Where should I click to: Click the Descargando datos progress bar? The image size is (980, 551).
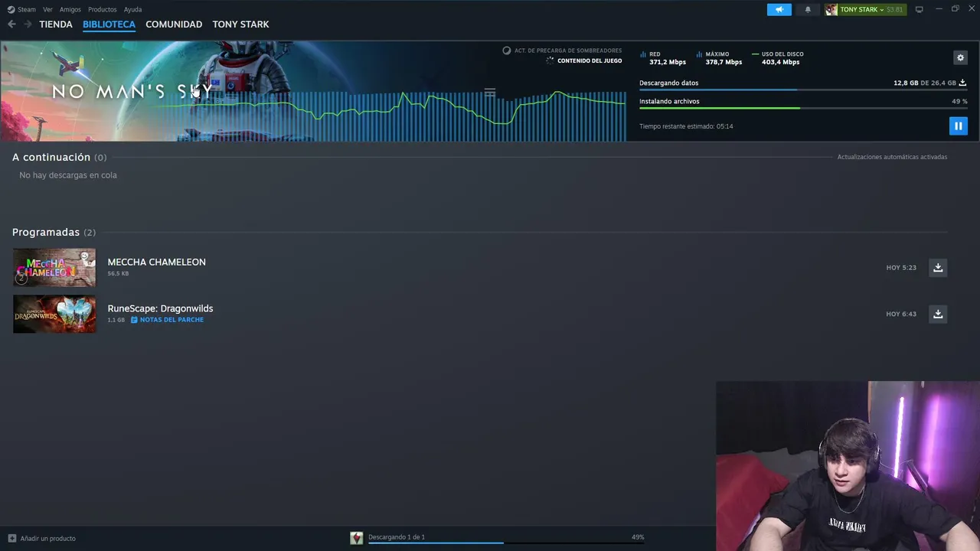[x=803, y=90]
